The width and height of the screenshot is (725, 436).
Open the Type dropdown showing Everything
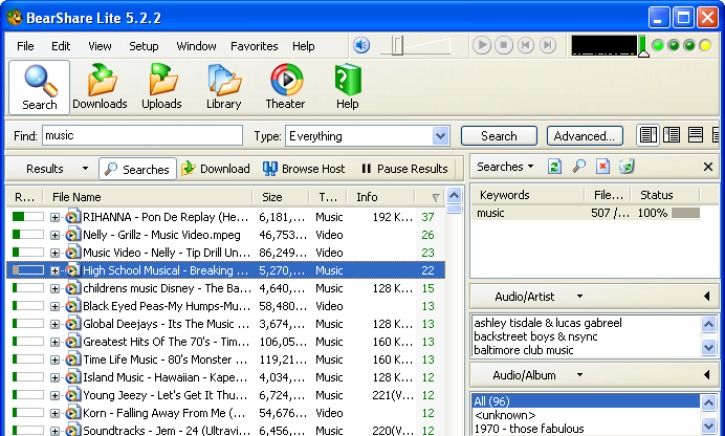[441, 136]
